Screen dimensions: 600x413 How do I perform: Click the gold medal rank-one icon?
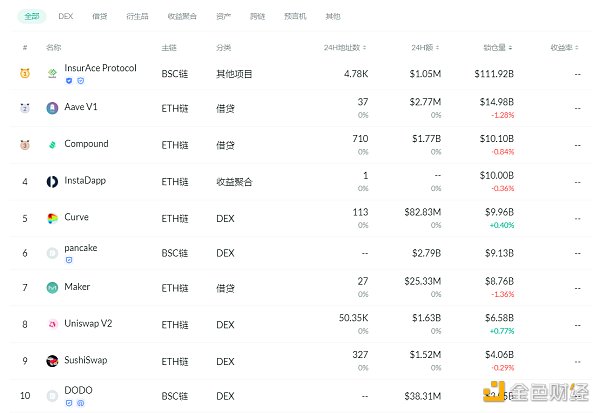(x=25, y=73)
